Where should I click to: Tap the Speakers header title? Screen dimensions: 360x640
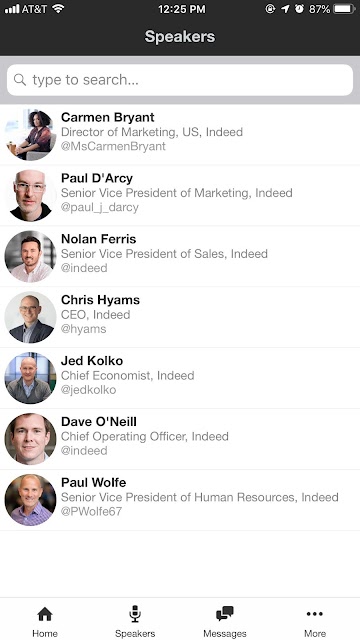tap(180, 37)
